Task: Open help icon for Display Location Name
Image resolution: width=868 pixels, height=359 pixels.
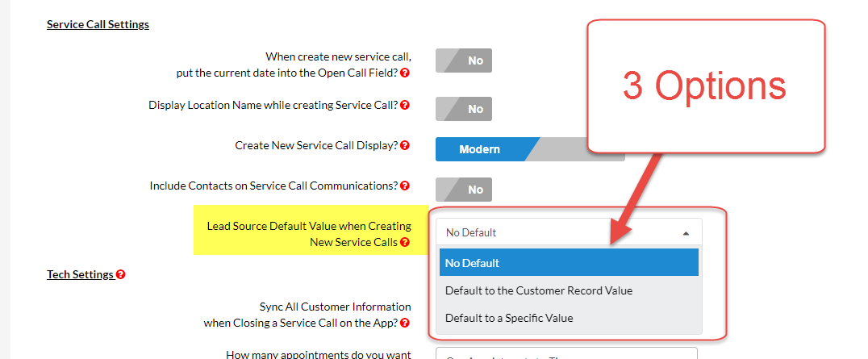Action: 405,105
